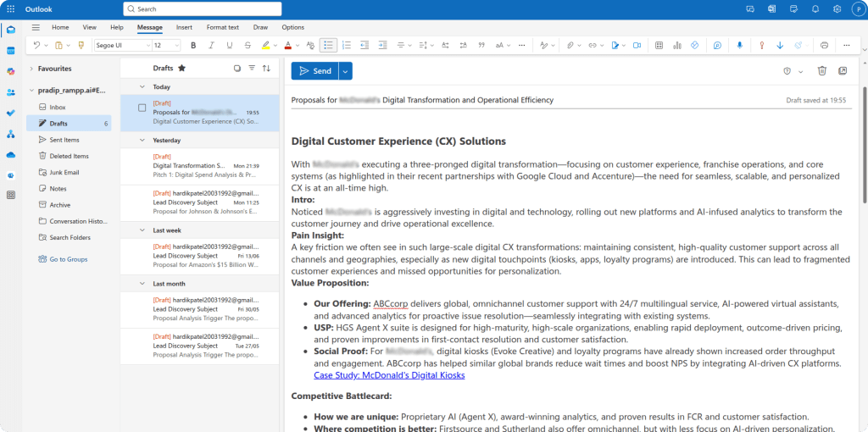This screenshot has height=432, width=868.
Task: Click the blue Send button
Action: point(315,71)
